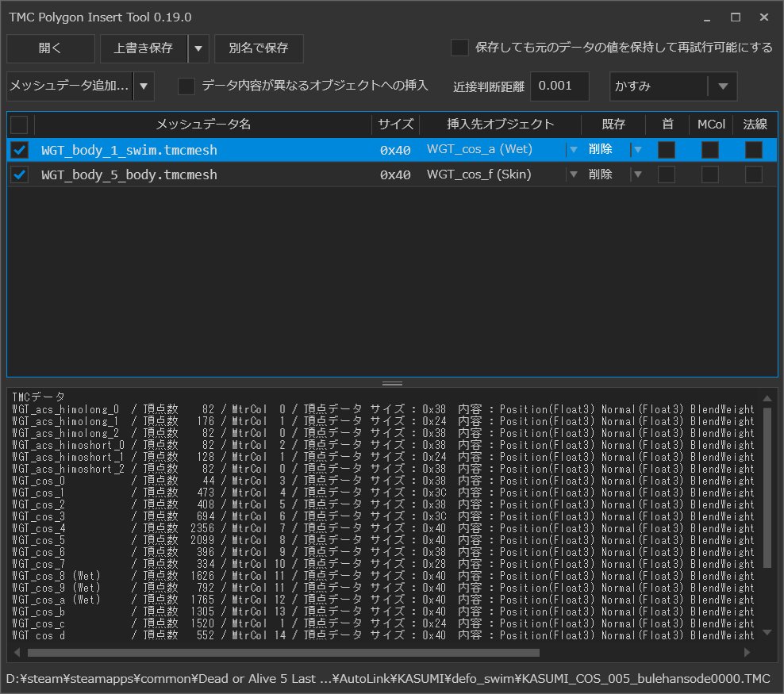Screen dimensions: 784x694
Task: Click the メッシュデータ名 column header
Action: pos(203,125)
